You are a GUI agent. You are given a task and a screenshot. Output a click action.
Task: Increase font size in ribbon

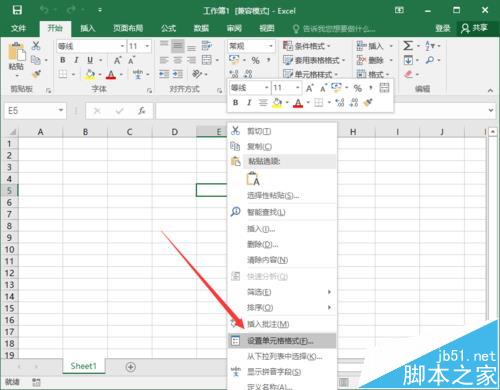click(117, 60)
